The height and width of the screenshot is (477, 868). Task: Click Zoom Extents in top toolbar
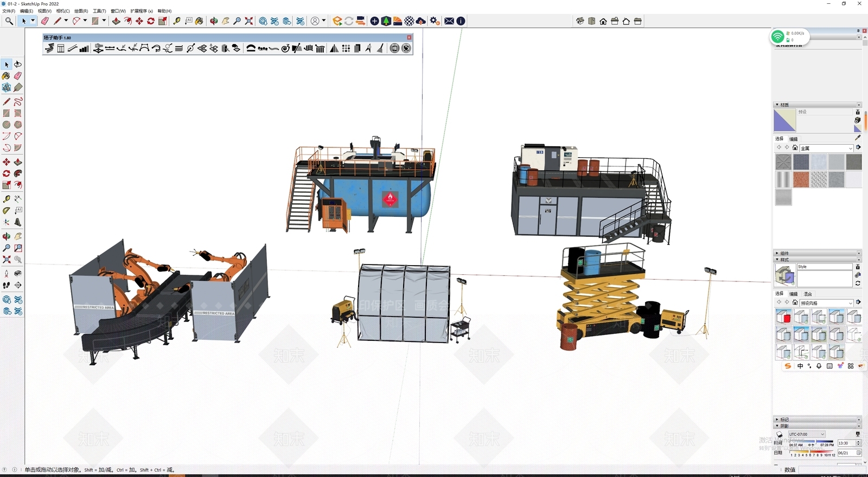click(x=248, y=21)
